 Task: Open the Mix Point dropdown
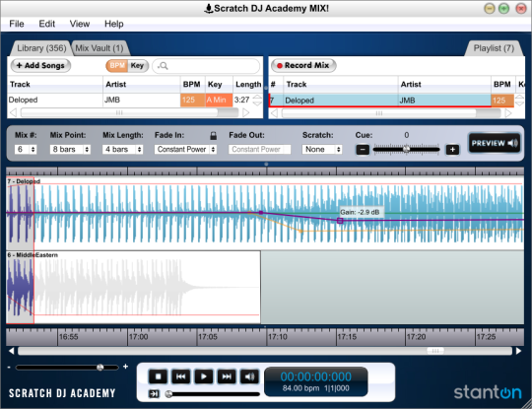[70, 150]
